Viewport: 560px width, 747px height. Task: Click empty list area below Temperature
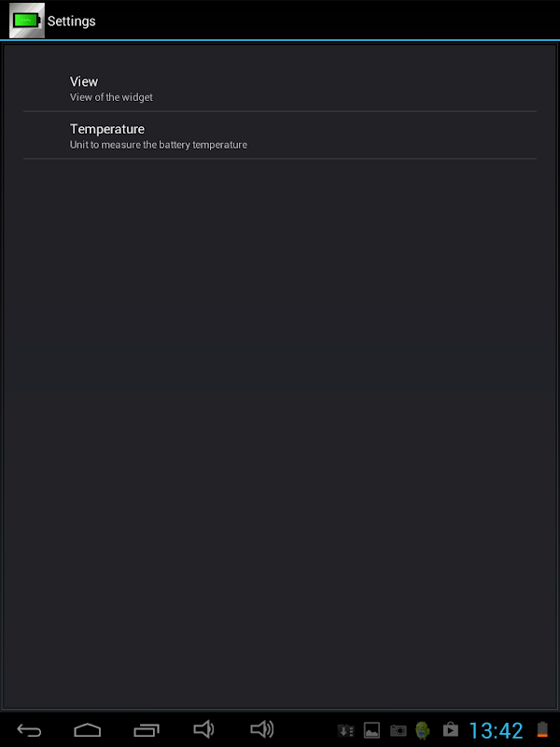[280, 420]
